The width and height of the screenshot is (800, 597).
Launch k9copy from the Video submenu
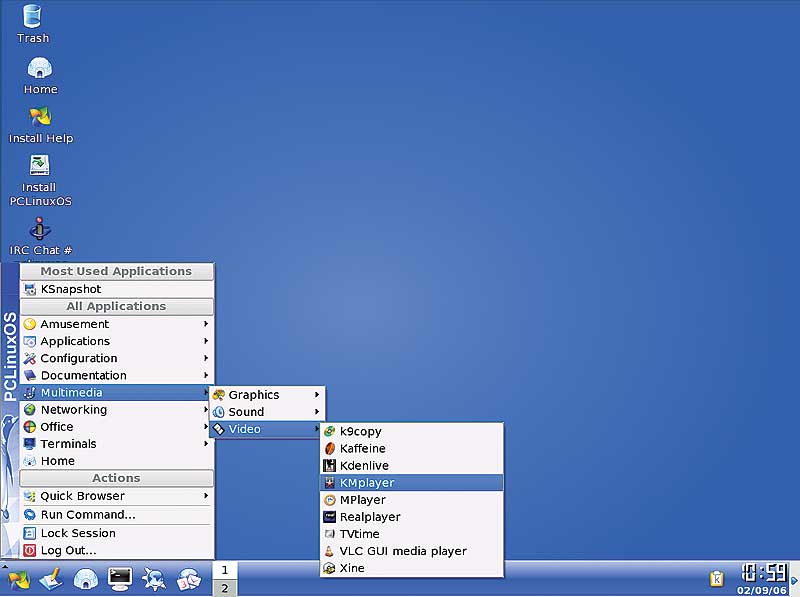[412, 432]
